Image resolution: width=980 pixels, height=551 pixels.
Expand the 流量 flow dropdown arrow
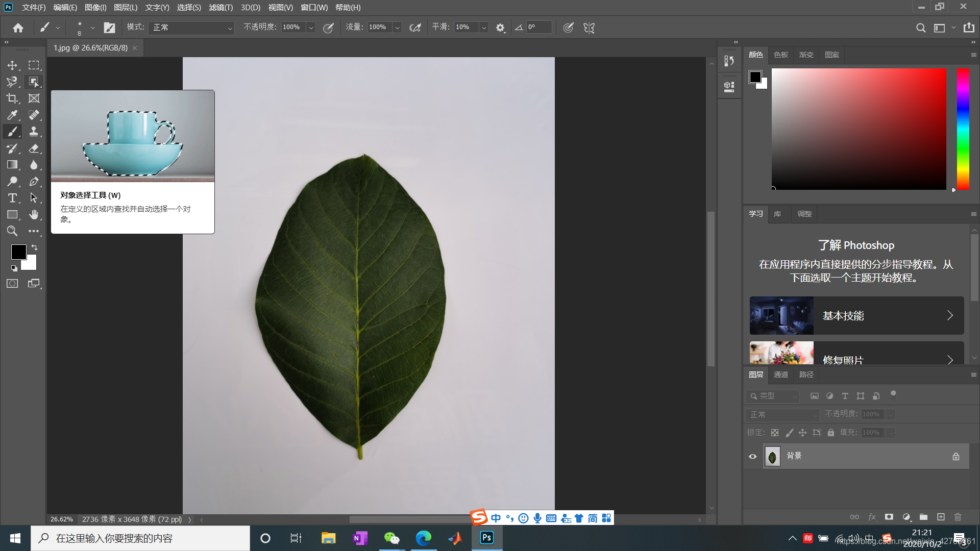pos(397,28)
